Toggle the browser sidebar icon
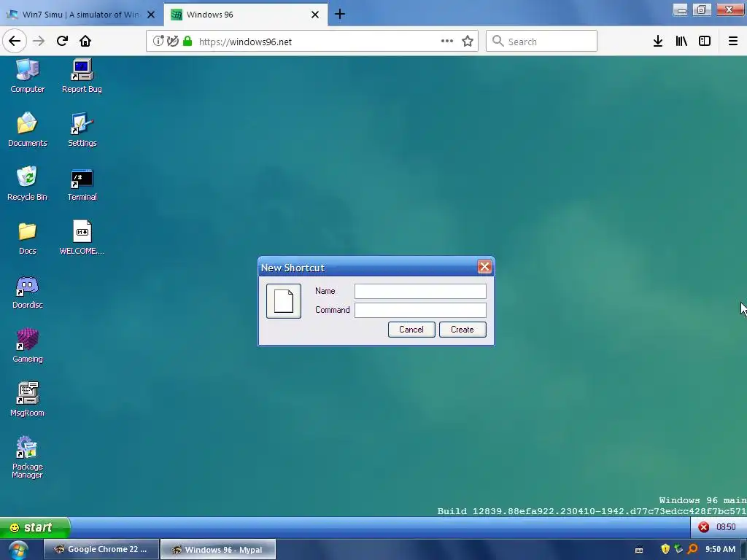This screenshot has width=747, height=560. pos(705,41)
